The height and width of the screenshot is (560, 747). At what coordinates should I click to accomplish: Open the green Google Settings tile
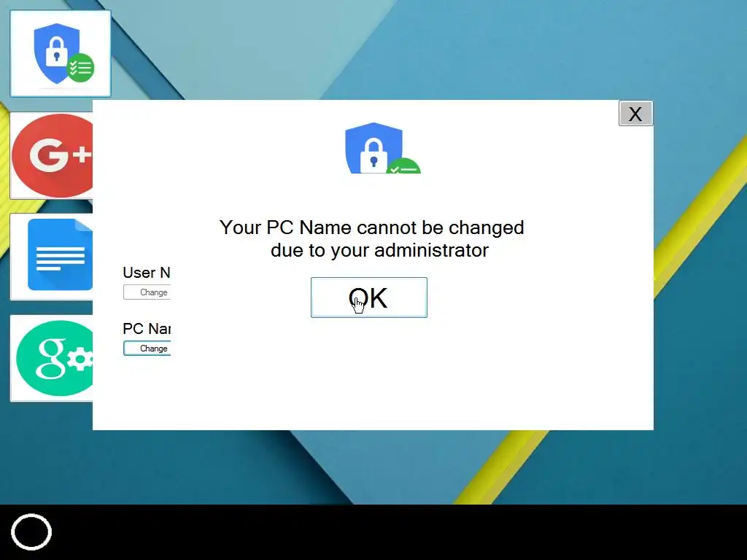pos(52,358)
